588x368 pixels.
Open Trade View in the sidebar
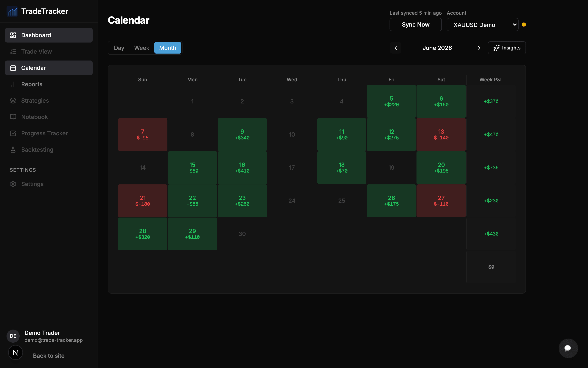pos(49,51)
